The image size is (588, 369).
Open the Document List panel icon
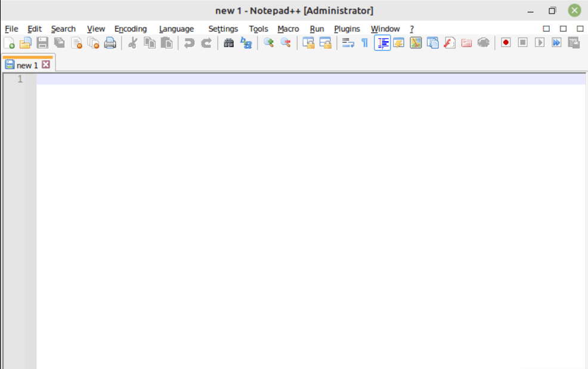click(432, 43)
